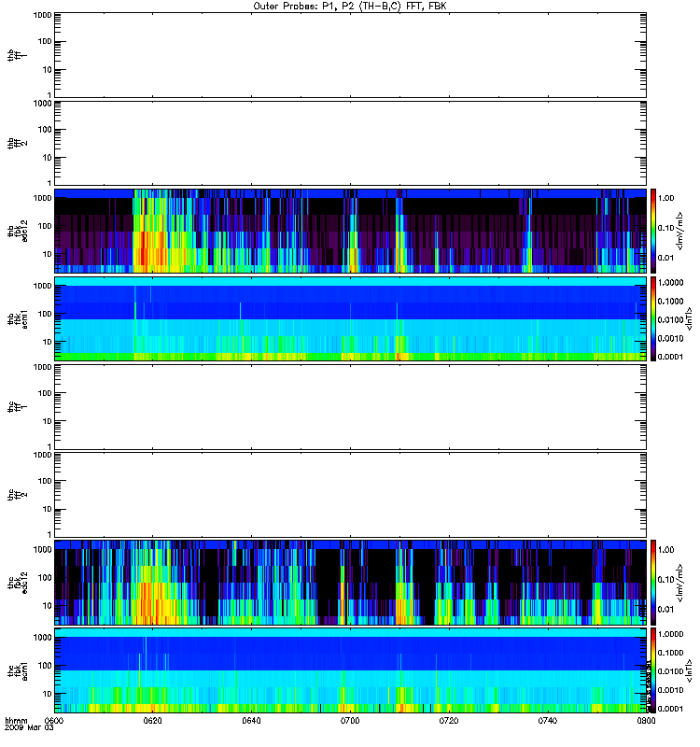Click the empty thb fff 1 panel

pos(350,55)
